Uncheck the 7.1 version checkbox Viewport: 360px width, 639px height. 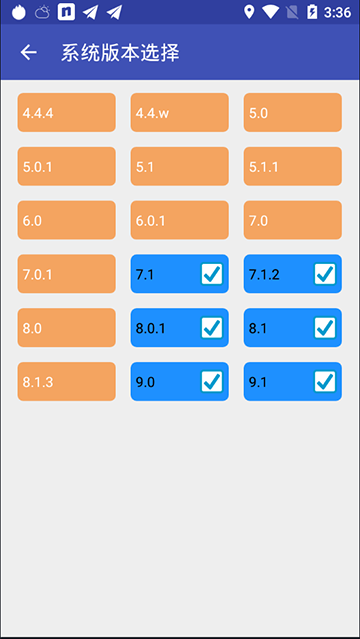[212, 274]
